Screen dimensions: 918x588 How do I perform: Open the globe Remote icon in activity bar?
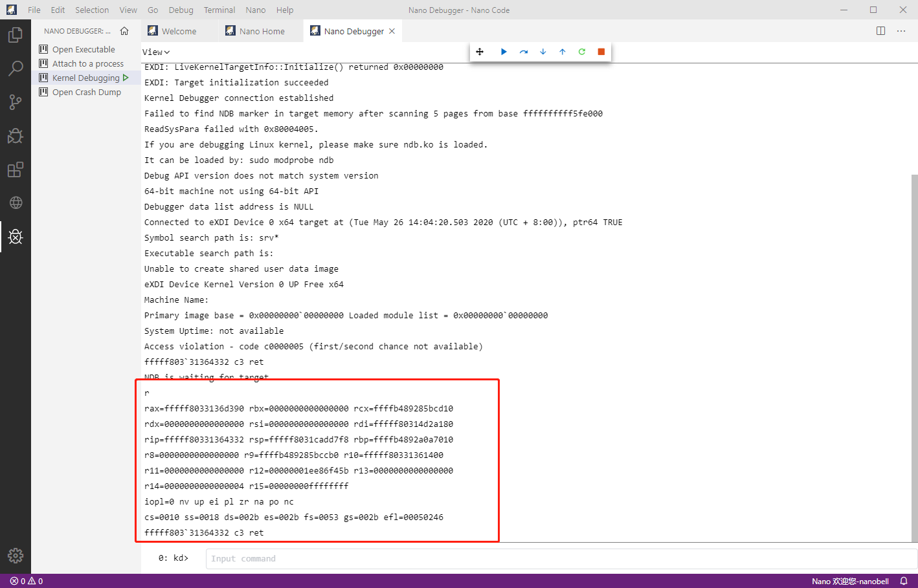coord(16,203)
